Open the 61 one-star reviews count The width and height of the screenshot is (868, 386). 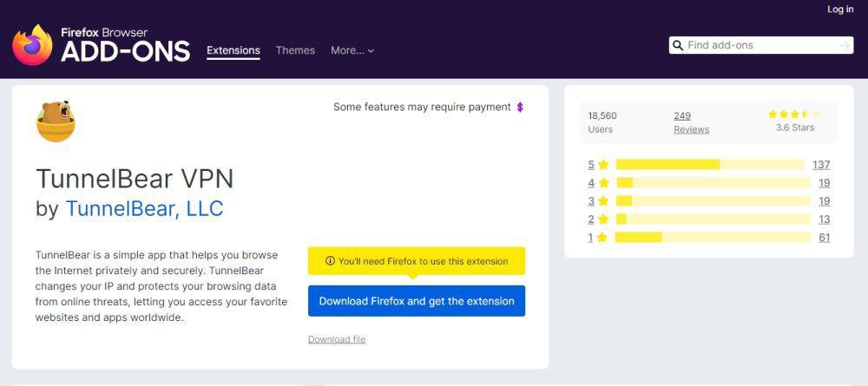coord(825,238)
